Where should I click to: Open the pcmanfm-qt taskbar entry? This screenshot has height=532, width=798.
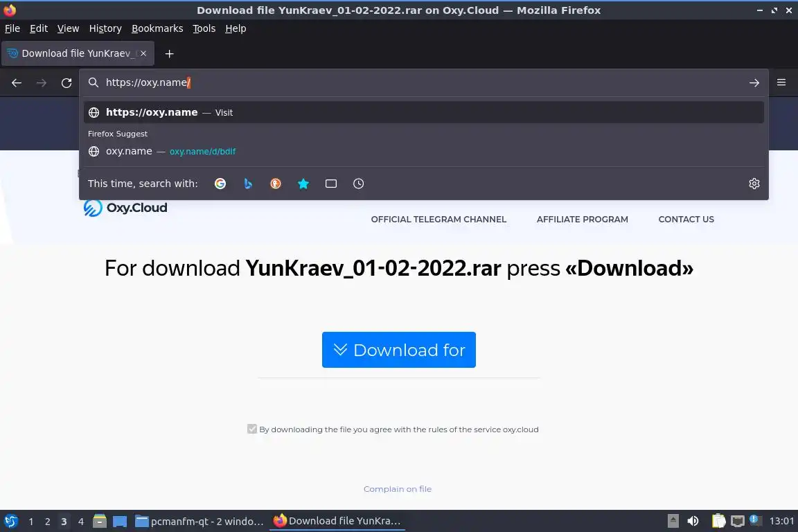tap(199, 521)
